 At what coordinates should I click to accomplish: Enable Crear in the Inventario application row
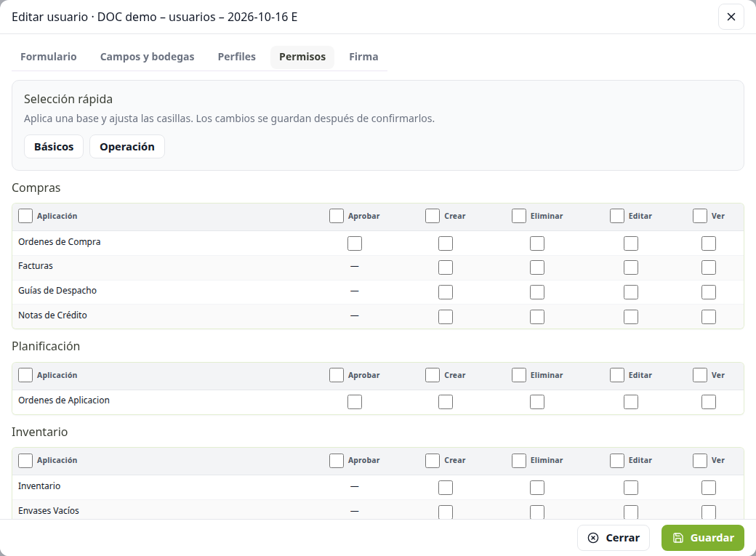tap(446, 488)
